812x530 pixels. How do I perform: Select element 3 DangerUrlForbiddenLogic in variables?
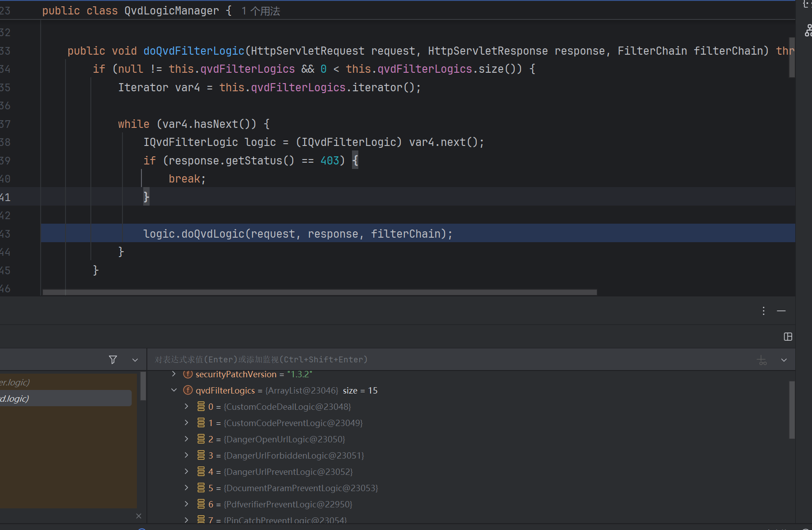click(294, 455)
